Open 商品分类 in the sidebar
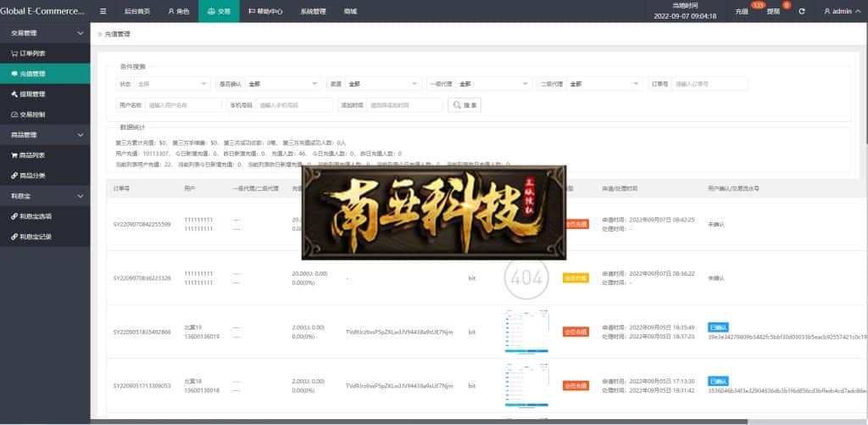Screen dimensions: 868x425 (45, 176)
